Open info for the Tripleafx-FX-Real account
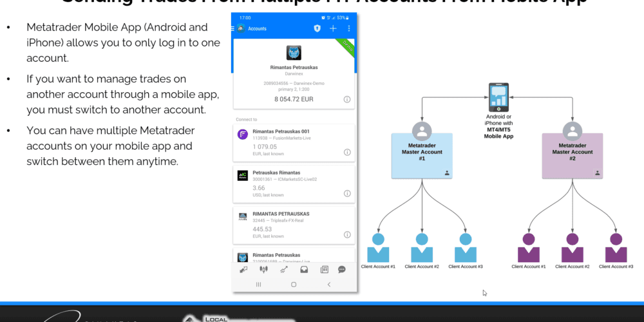This screenshot has width=644, height=322. click(x=347, y=234)
